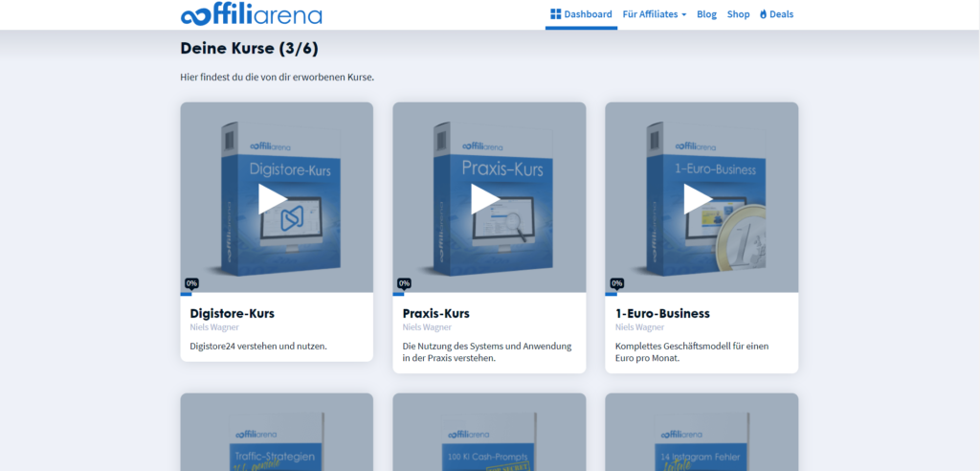980x471 pixels.
Task: Click Niels Wagner under Digistore-Kurs
Action: coord(214,327)
